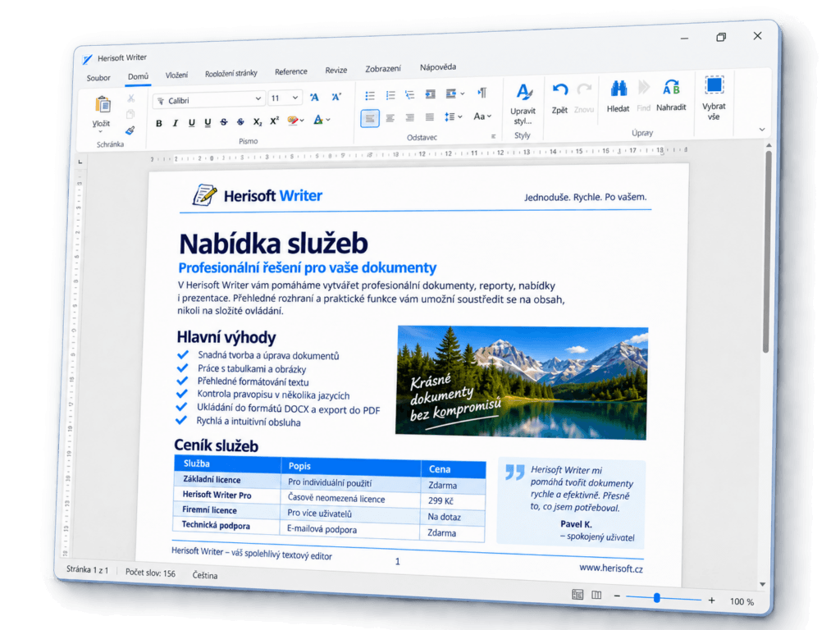Expand the arrow under Vložit

coord(100,132)
